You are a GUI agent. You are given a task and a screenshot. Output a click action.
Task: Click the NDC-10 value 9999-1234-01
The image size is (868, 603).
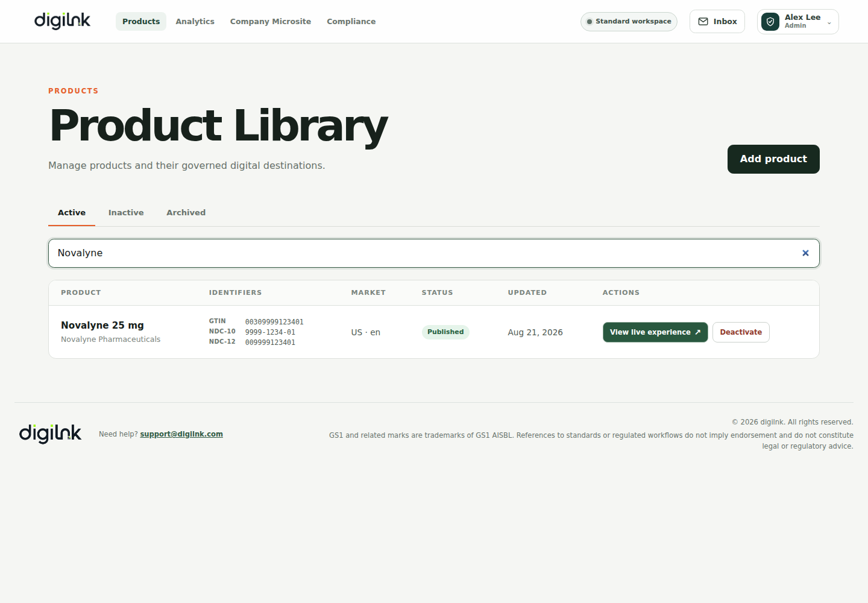point(270,332)
